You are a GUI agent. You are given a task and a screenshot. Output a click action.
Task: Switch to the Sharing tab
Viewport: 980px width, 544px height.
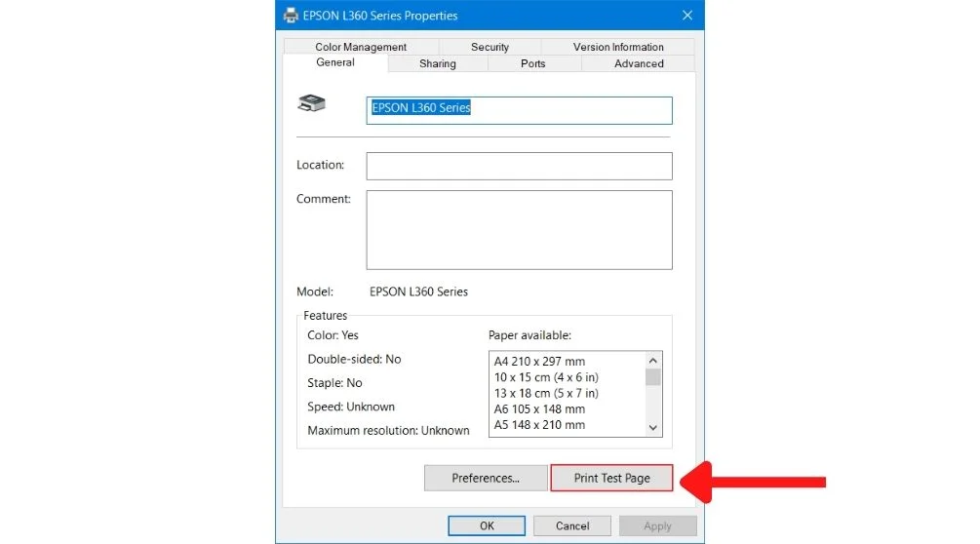(x=438, y=63)
